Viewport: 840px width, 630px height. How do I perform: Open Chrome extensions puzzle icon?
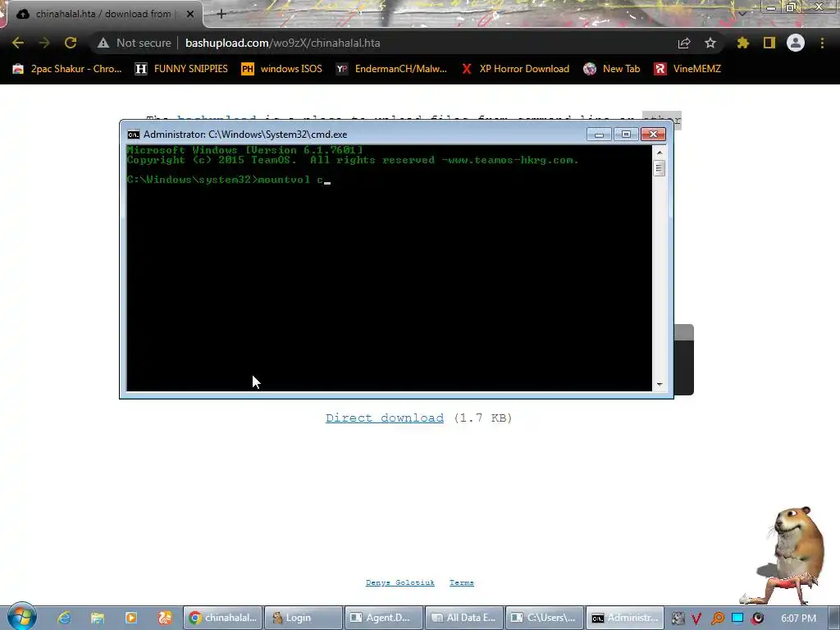coord(743,43)
